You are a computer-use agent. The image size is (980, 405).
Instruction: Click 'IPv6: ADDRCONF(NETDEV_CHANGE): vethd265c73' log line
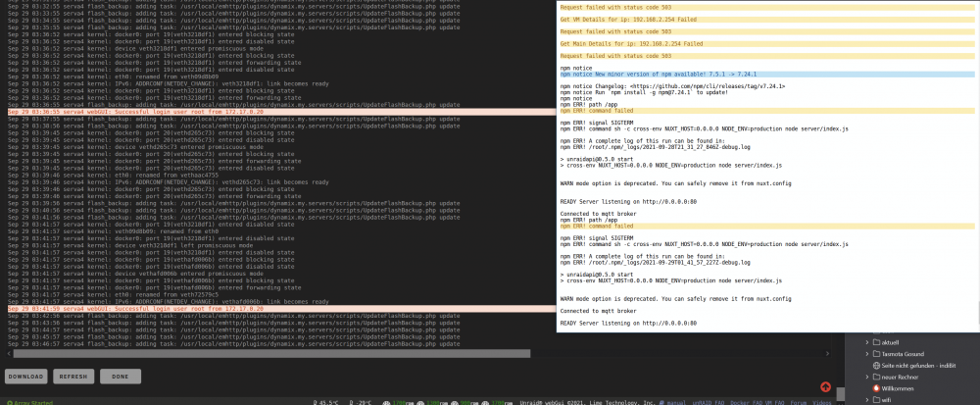[169, 181]
